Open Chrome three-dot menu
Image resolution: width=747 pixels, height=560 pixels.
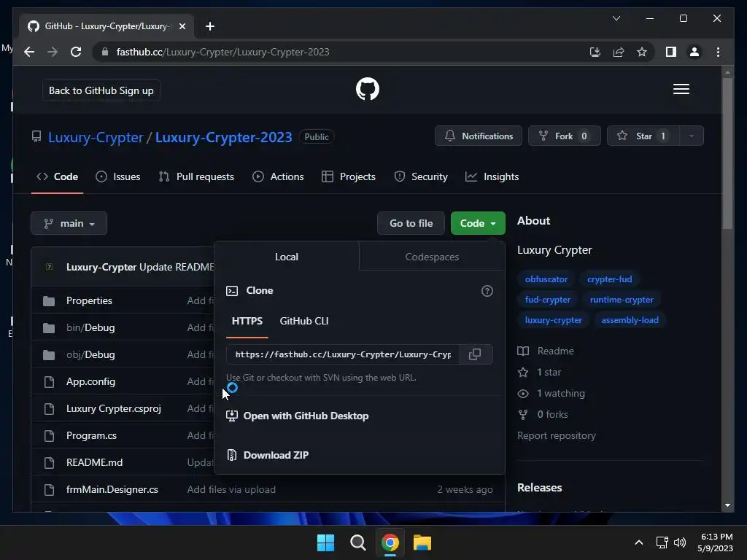(x=718, y=52)
